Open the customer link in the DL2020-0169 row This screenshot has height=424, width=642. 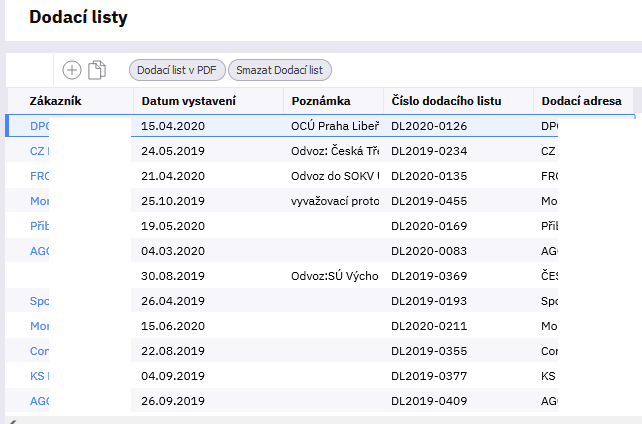coord(39,226)
